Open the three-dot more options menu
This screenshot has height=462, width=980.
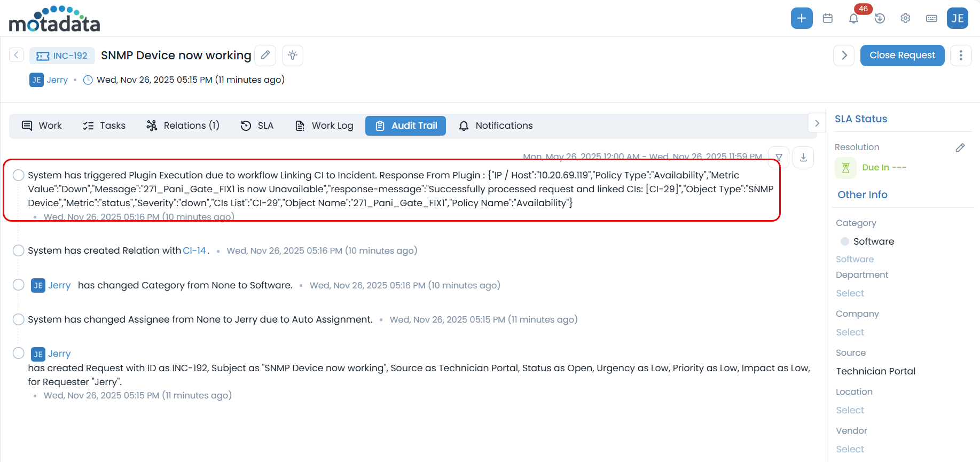(x=960, y=56)
